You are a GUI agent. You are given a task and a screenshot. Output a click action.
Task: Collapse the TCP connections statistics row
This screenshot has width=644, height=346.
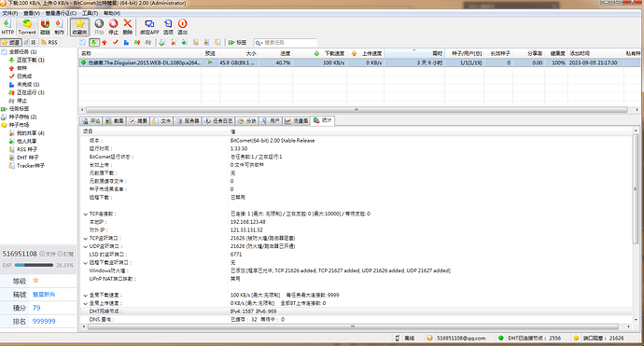[x=86, y=214]
